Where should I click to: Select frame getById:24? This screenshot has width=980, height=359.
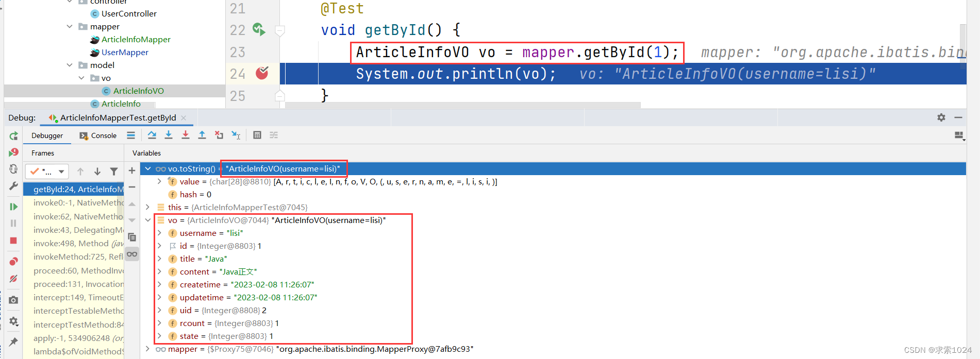click(74, 189)
